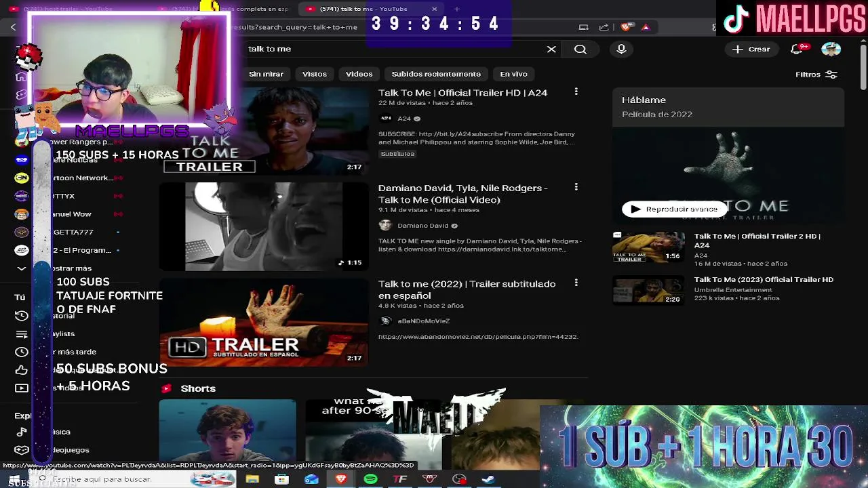Open the account avatar menu
868x488 pixels.
(x=831, y=49)
